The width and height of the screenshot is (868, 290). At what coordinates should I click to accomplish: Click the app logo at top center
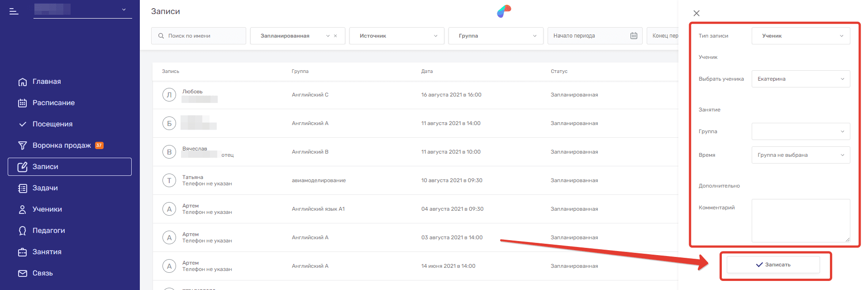(504, 11)
